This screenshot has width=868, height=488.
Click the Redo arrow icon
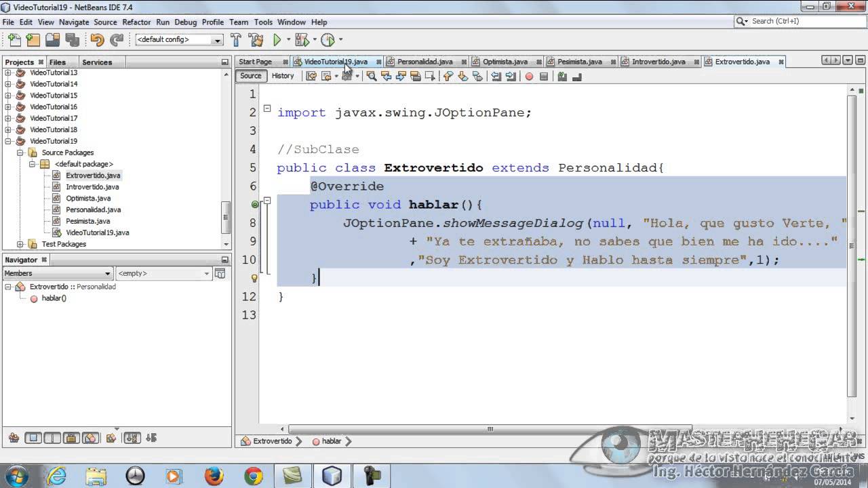click(x=117, y=40)
